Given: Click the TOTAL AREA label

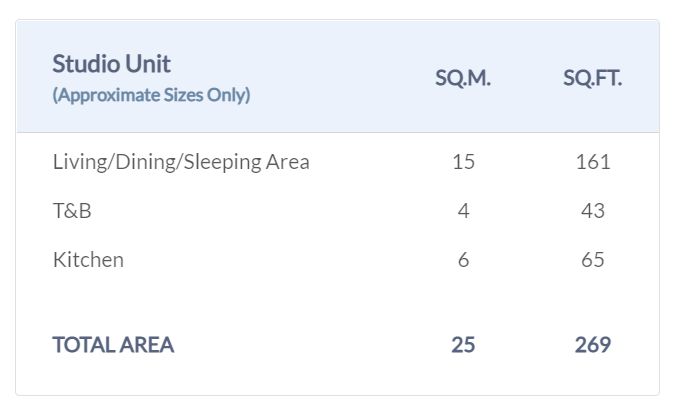Looking at the screenshot, I should (113, 345).
